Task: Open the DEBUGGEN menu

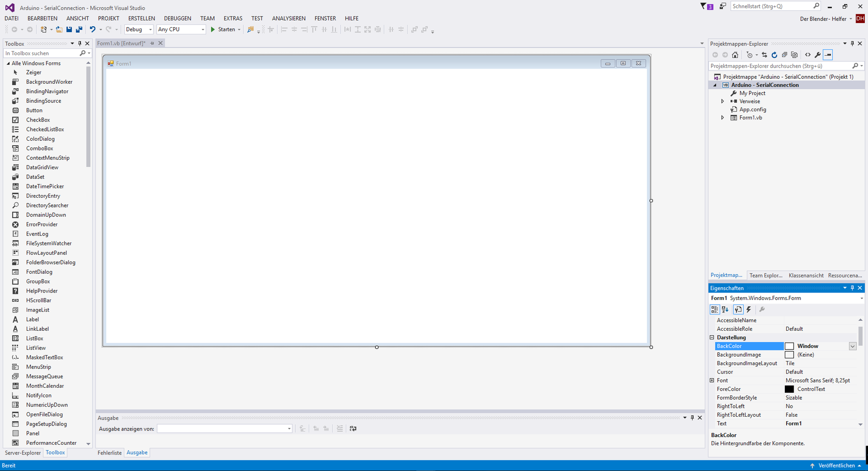Action: coord(177,18)
